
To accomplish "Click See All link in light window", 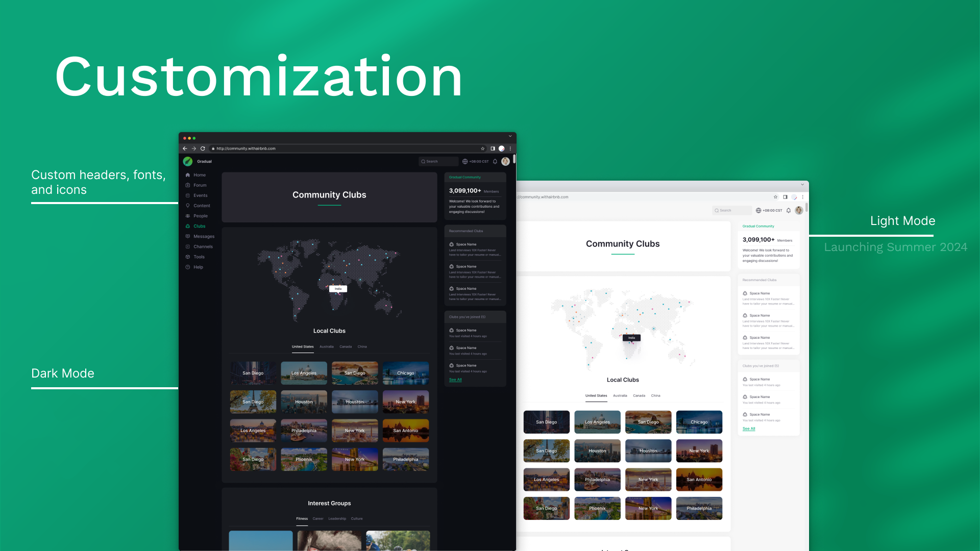I will 749,429.
